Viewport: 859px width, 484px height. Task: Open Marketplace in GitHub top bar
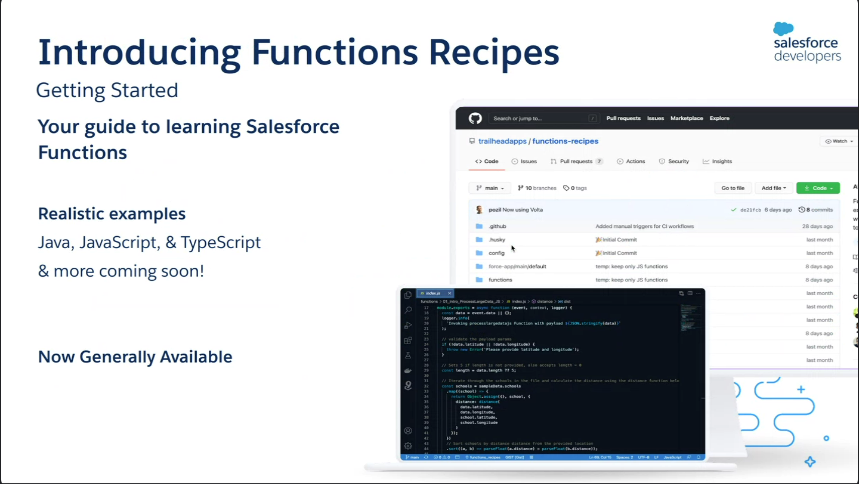686,118
